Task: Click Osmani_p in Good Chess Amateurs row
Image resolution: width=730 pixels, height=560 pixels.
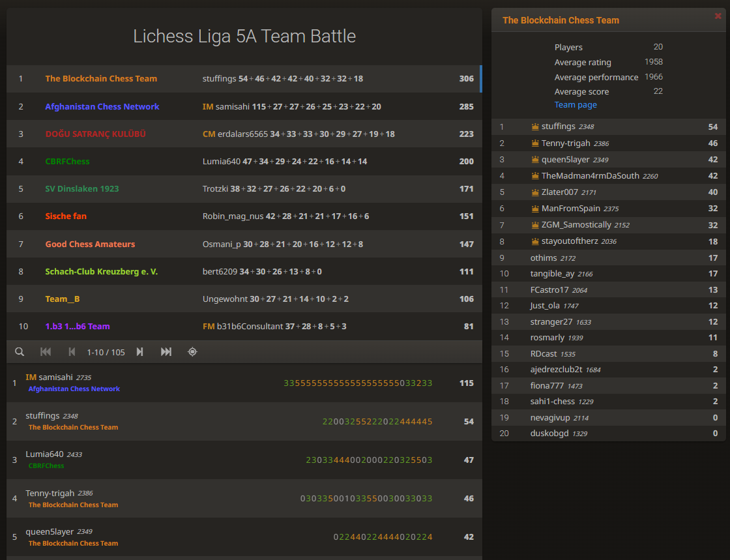Action: pos(222,244)
